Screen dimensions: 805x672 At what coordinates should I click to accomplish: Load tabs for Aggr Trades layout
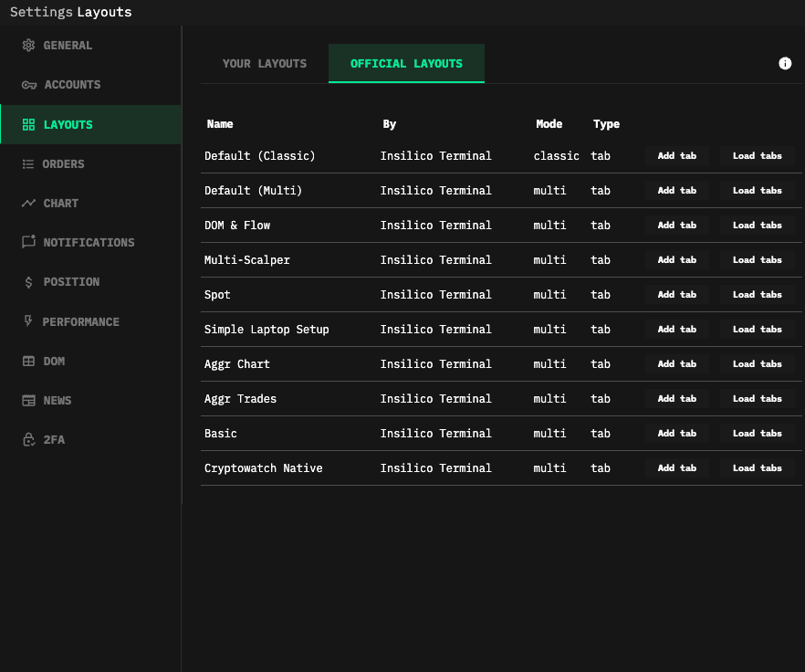757,398
